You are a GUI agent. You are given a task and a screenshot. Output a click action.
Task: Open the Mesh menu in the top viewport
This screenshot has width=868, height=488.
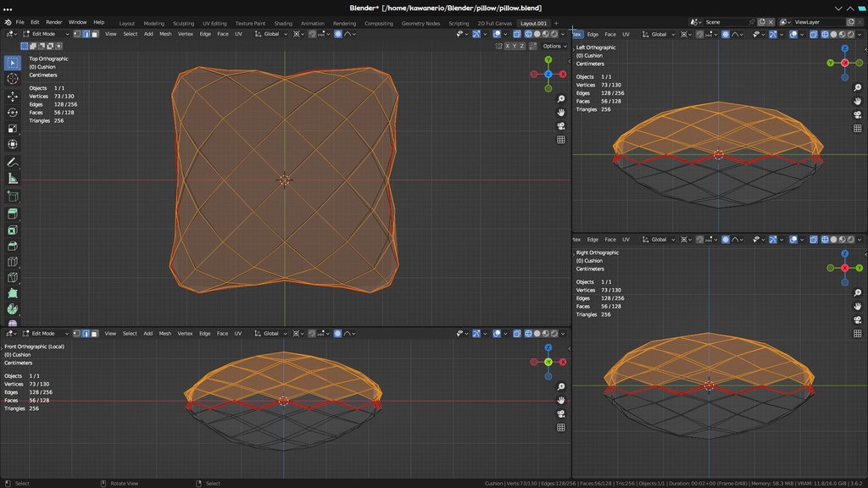[x=164, y=33]
